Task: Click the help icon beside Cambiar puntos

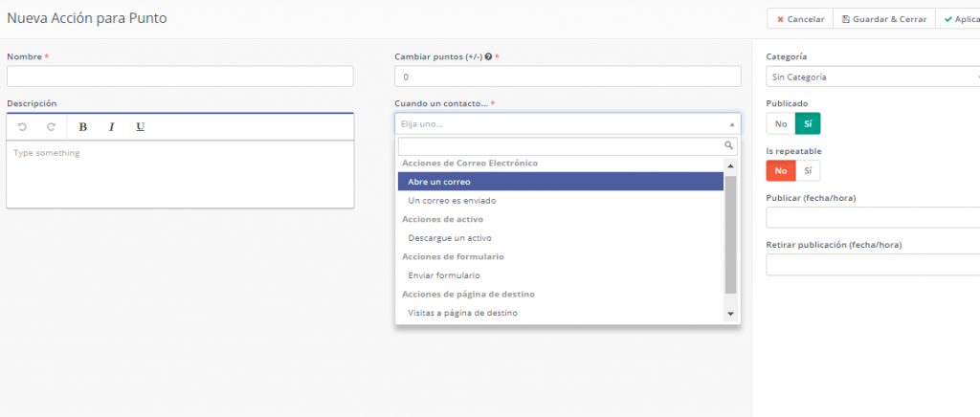Action: point(488,57)
